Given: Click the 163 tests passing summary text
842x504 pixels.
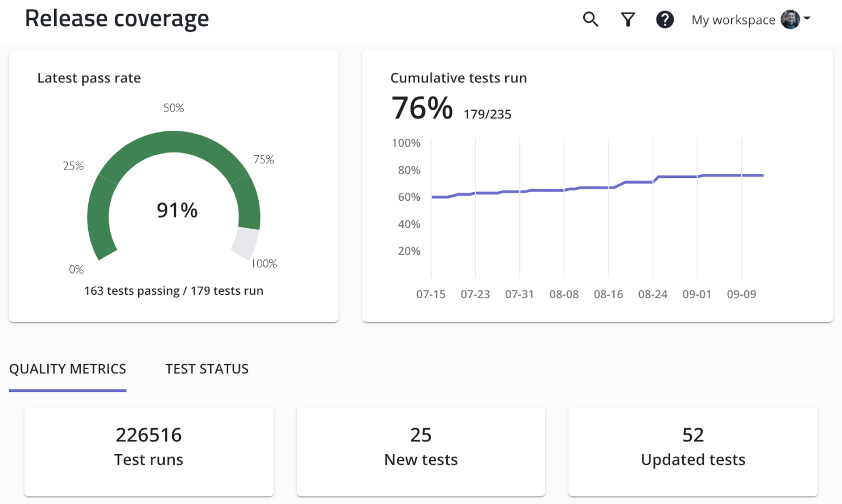Looking at the screenshot, I should (x=174, y=290).
